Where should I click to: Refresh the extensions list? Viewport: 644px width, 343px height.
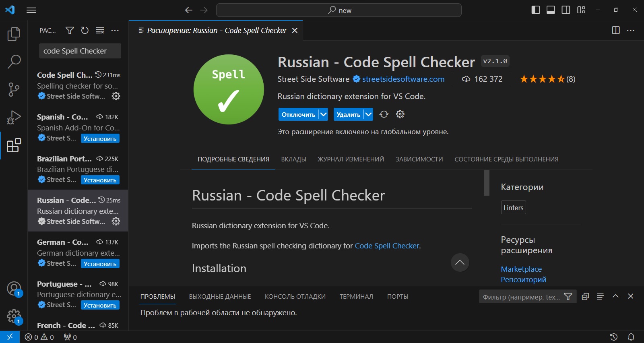(x=85, y=30)
